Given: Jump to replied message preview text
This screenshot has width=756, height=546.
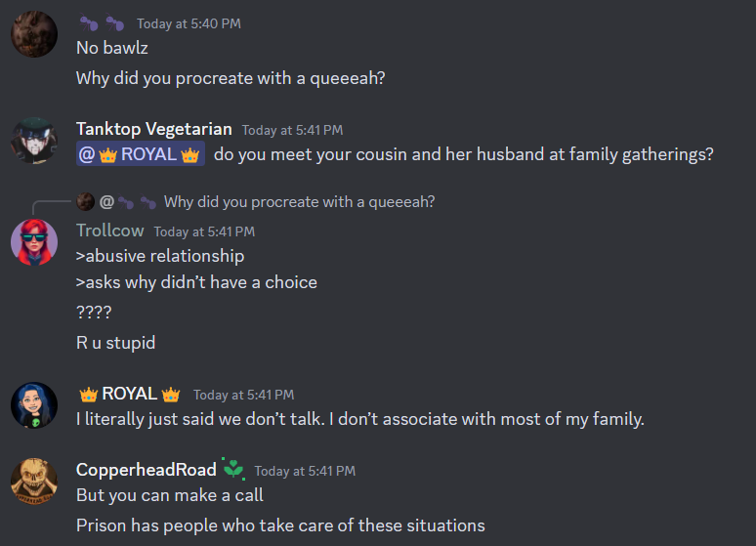Looking at the screenshot, I should coord(299,201).
